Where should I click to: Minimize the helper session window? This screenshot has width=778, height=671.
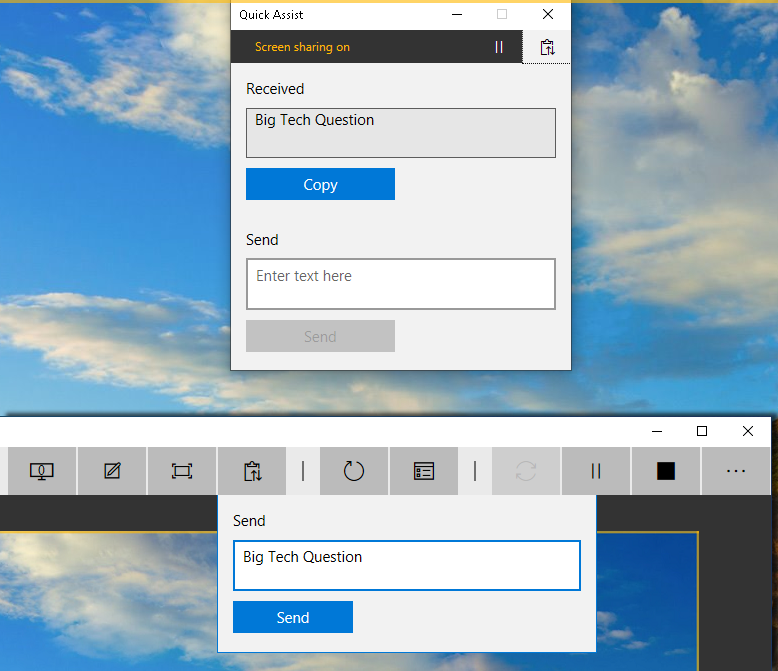tap(657, 431)
